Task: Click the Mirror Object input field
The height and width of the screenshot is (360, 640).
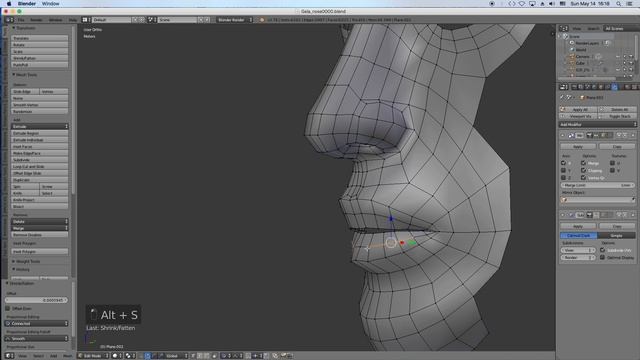Action: point(598,200)
